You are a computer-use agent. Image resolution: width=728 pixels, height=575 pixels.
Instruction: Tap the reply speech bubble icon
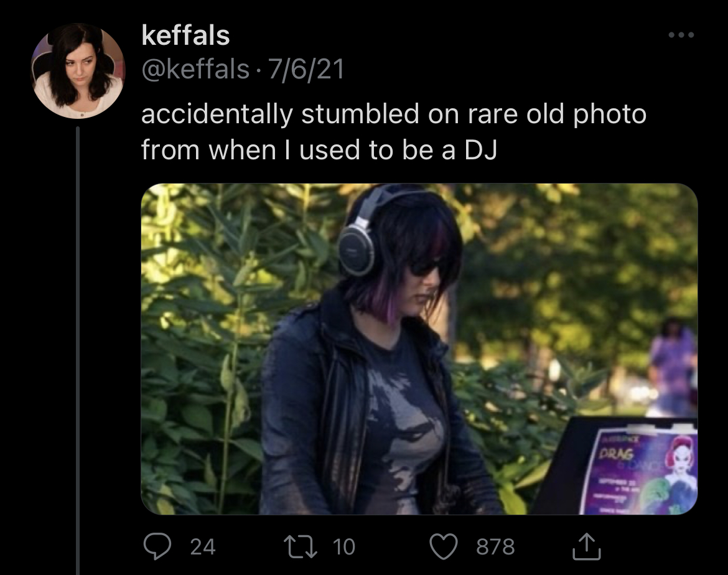click(x=157, y=546)
